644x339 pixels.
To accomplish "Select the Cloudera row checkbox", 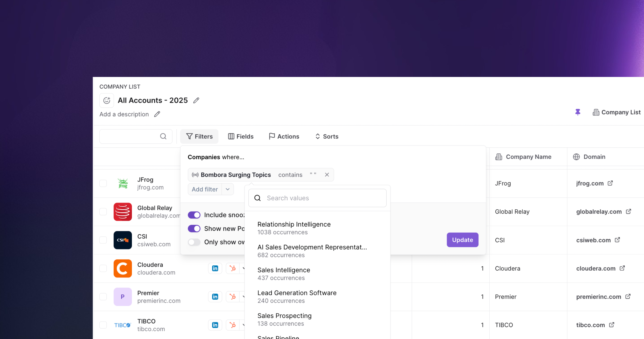I will pos(103,268).
